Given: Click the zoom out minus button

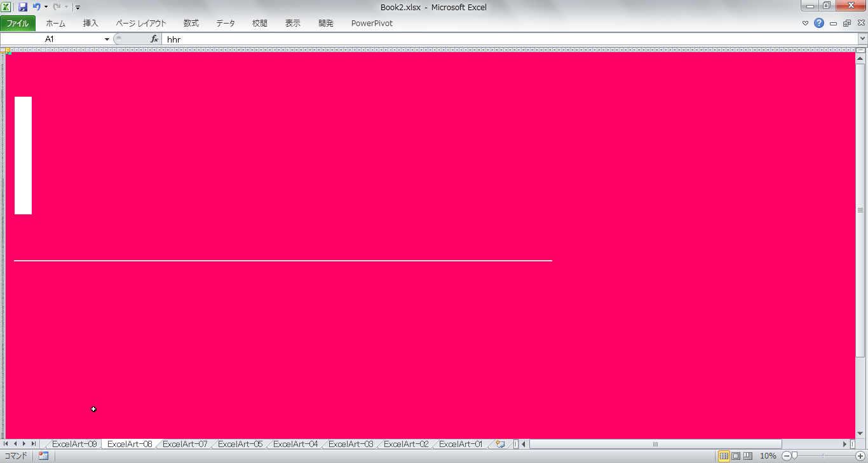Looking at the screenshot, I should [x=786, y=456].
